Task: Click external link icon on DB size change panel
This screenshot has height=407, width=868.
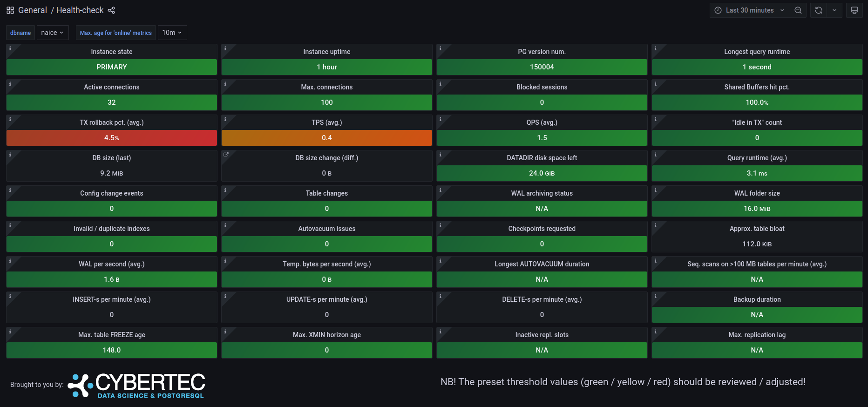Action: click(226, 155)
